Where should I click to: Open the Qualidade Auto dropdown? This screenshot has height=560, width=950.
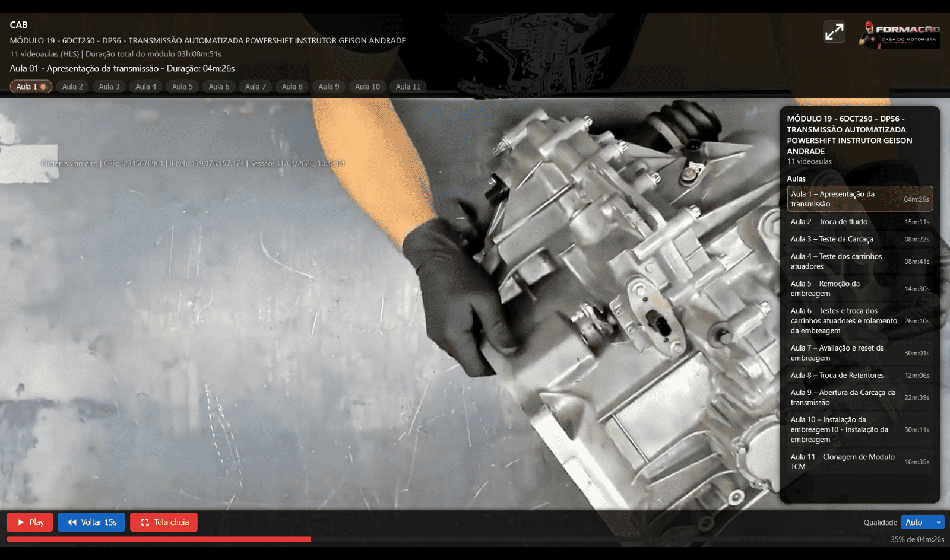(922, 522)
